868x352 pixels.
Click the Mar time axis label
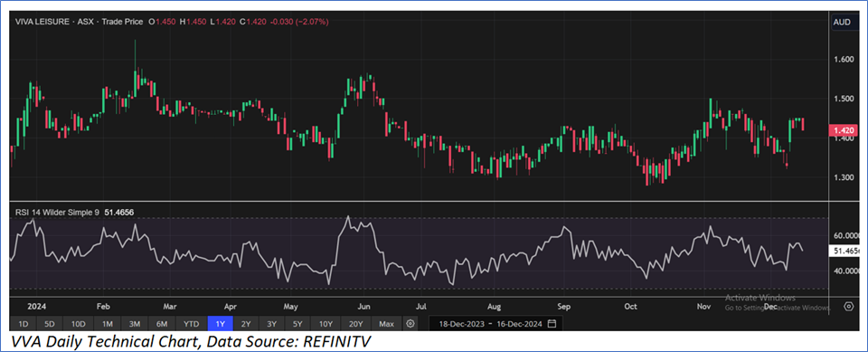tap(170, 306)
